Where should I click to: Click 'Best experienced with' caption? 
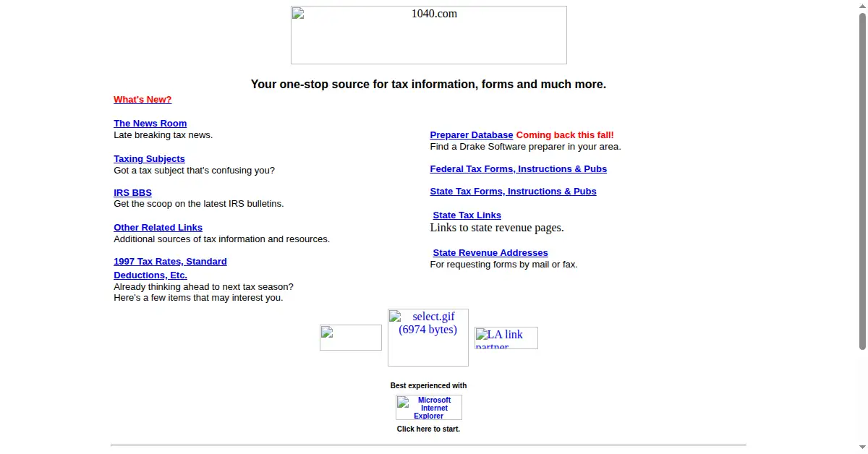pyautogui.click(x=429, y=386)
